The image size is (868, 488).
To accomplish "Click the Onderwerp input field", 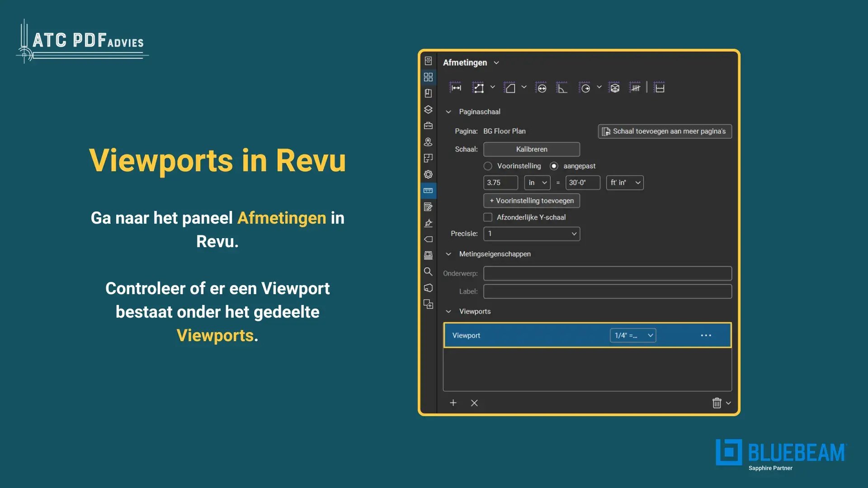I will tap(608, 273).
